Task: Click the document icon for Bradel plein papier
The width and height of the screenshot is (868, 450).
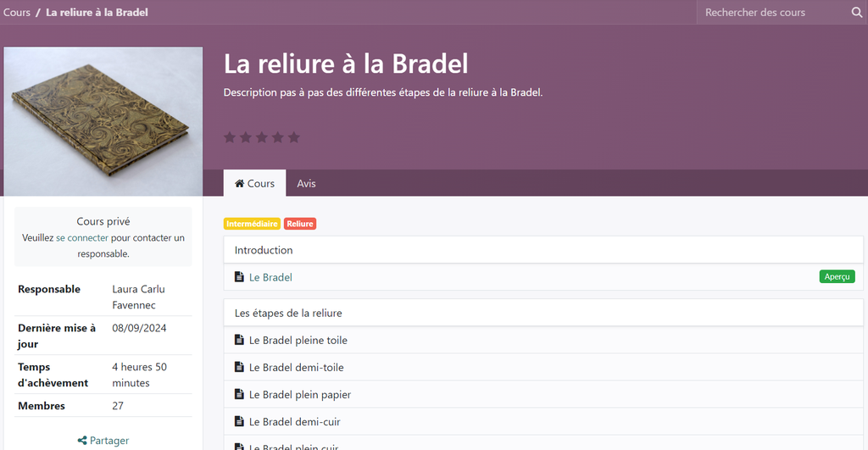Action: (239, 394)
